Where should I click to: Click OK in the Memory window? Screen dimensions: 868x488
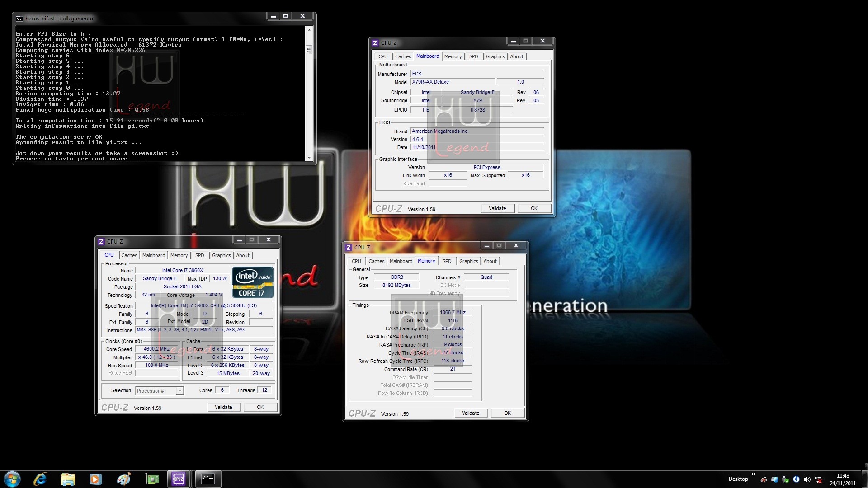[x=507, y=413]
